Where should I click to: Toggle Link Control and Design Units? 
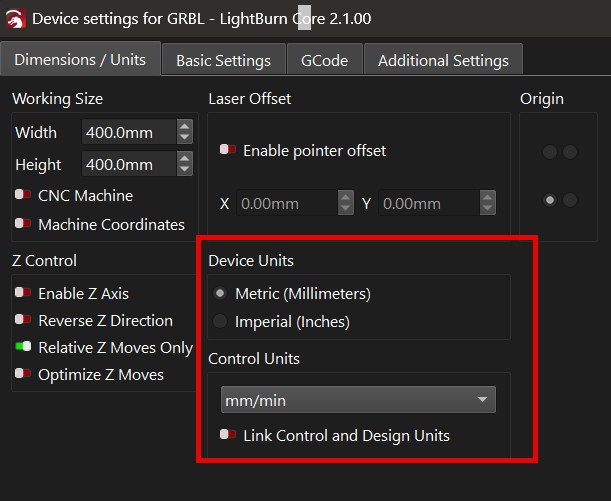pos(228,434)
